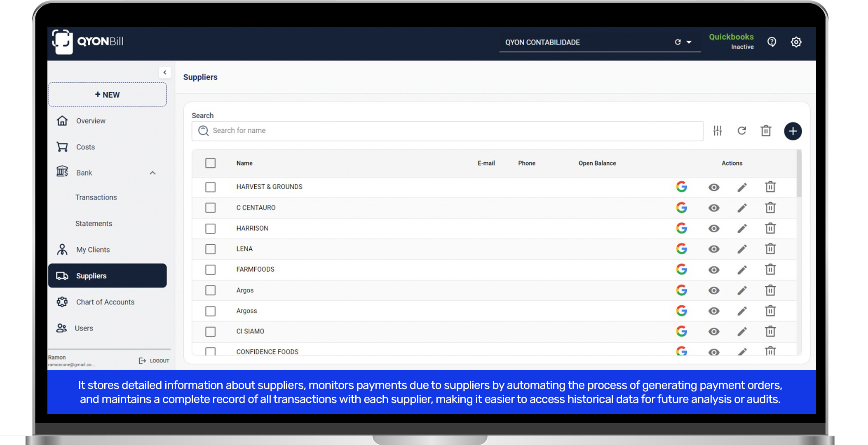Add a new supplier with plus icon
Viewport: 868px width, 445px height.
pos(792,131)
